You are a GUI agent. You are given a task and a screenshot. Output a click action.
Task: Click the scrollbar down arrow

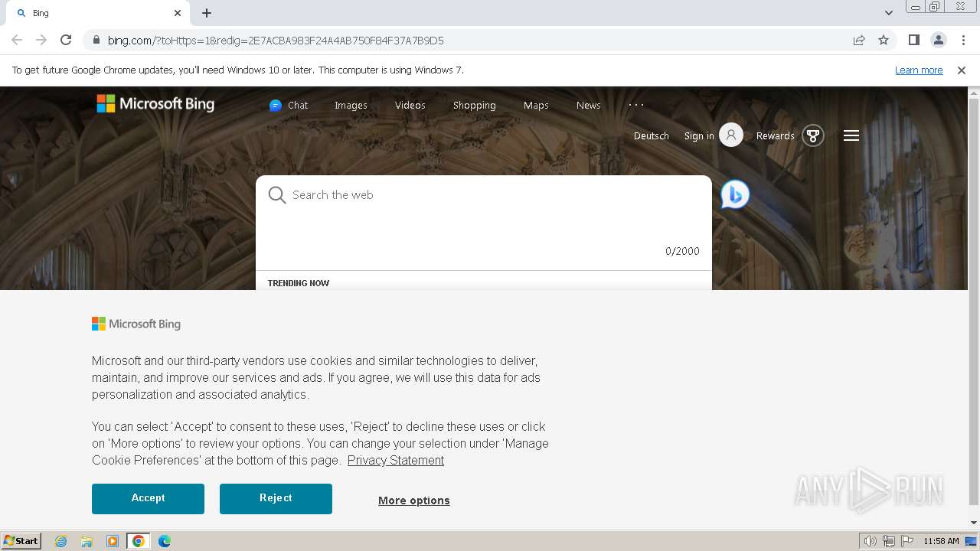pyautogui.click(x=974, y=523)
